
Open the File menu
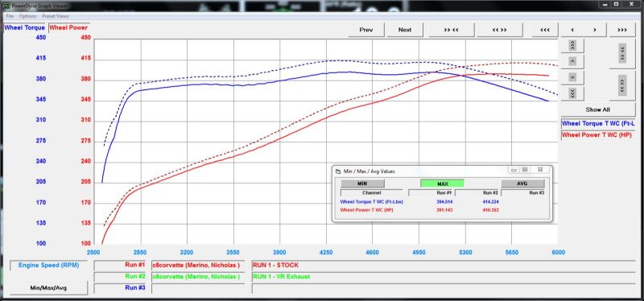10,16
